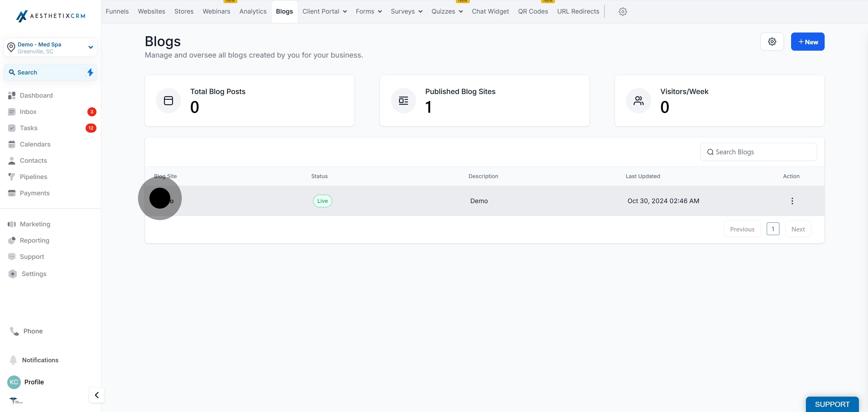Select Tasks in the left sidebar

coord(28,128)
